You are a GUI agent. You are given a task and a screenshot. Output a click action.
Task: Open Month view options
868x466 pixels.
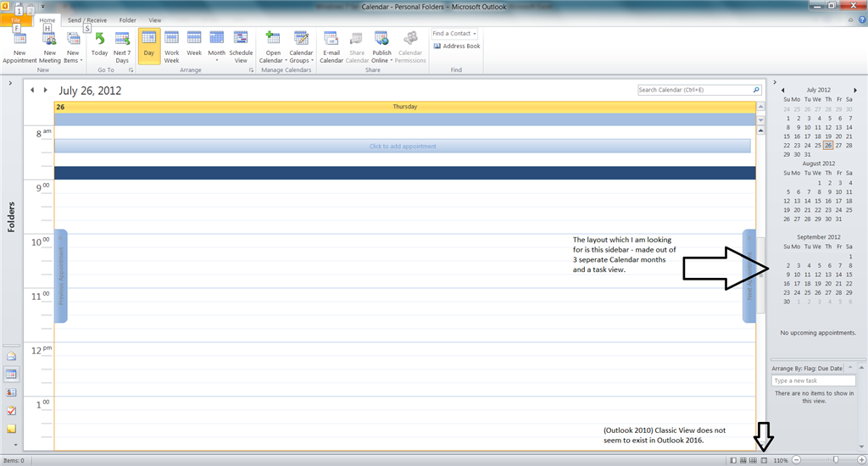(x=216, y=47)
